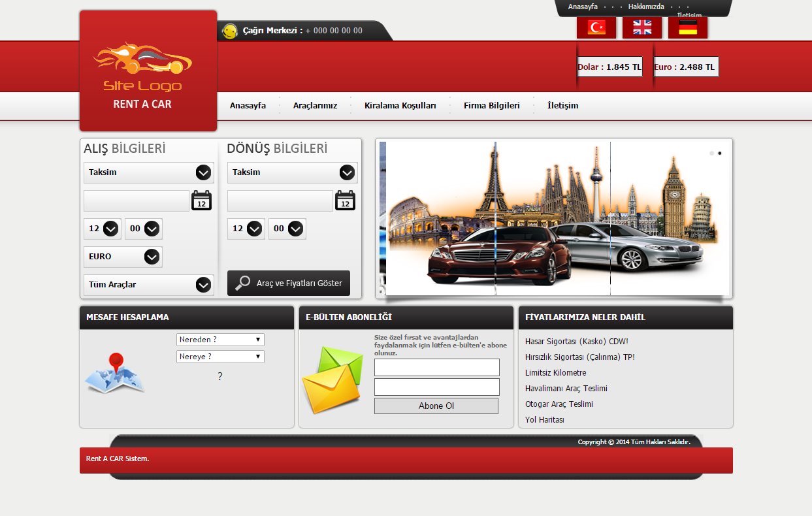Open the Nereden ? dropdown

point(220,340)
